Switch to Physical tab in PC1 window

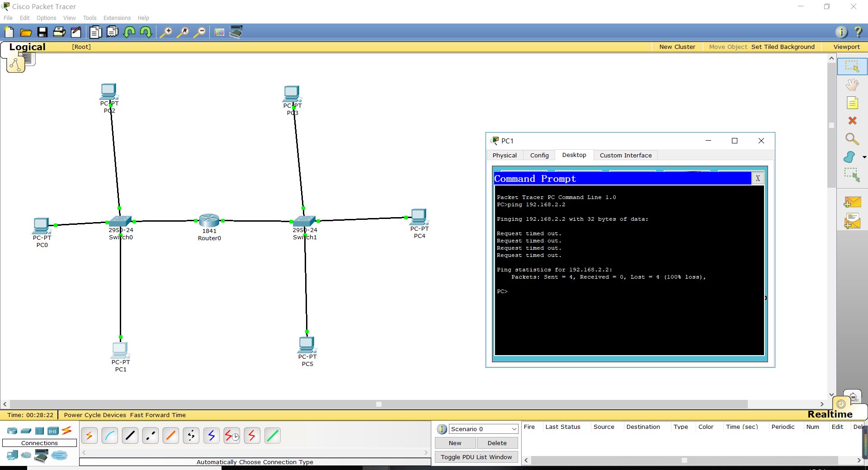coord(505,155)
